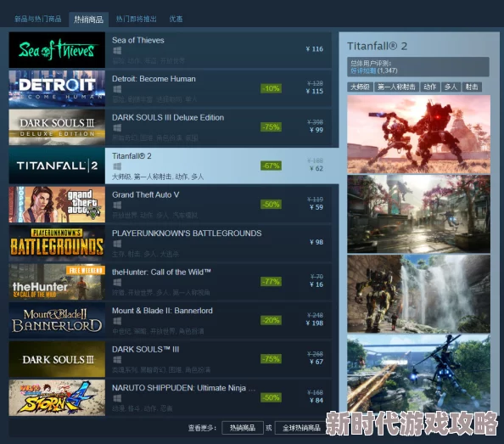Open Mount & Blade II: Bannerlord title

[x=162, y=311]
